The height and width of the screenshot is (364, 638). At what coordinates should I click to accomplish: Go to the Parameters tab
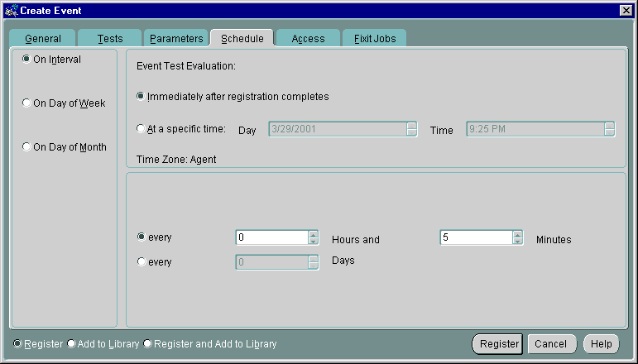tap(176, 39)
